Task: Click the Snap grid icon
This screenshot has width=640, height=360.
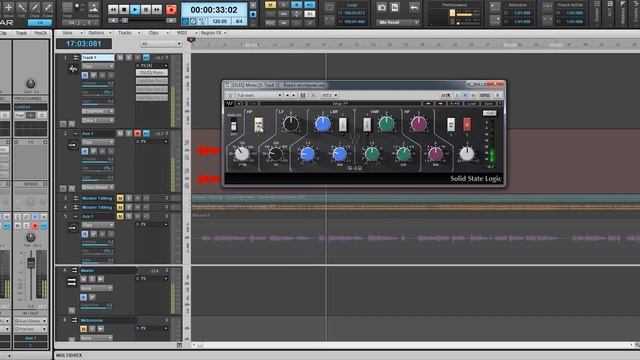Action: [x=67, y=8]
